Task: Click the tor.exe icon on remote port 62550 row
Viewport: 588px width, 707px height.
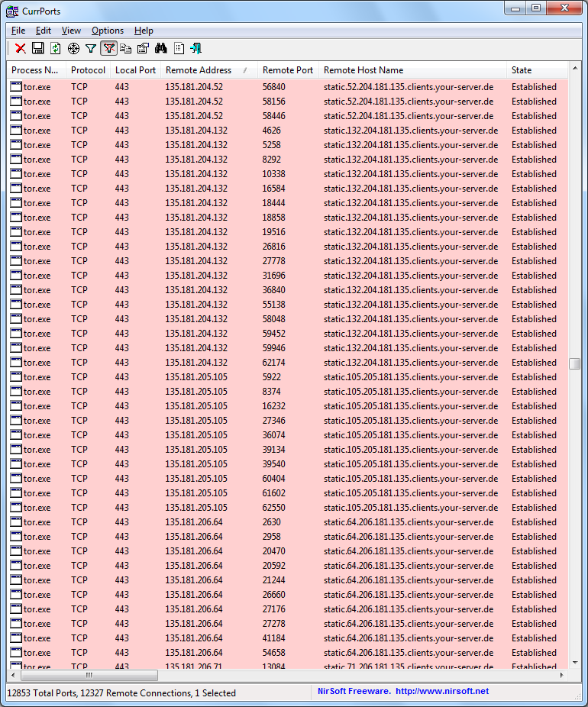Action: pyautogui.click(x=16, y=508)
